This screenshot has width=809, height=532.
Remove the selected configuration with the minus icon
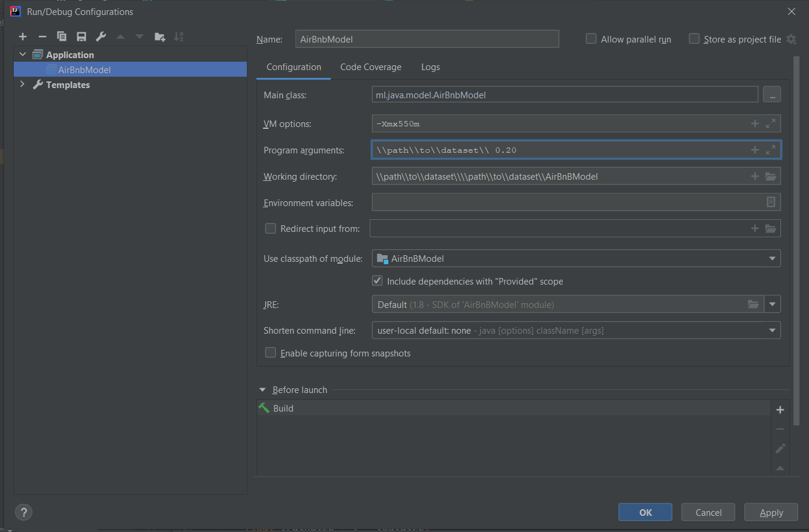42,37
